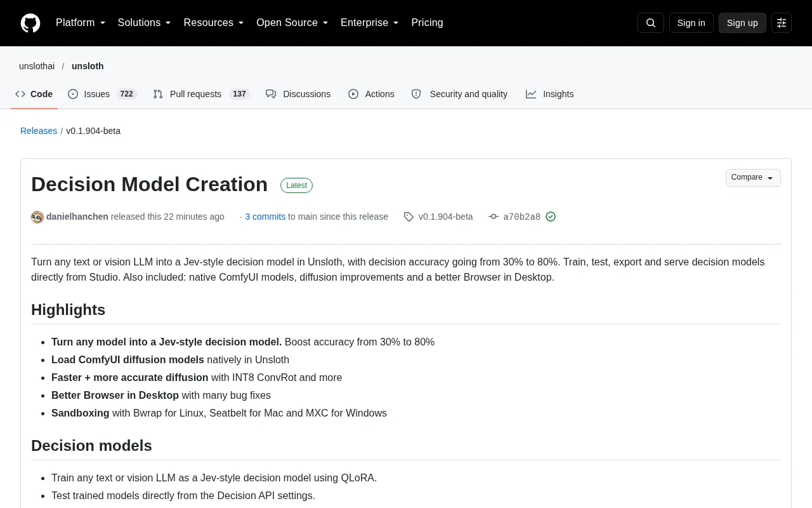Open the Insights tab
The width and height of the screenshot is (812, 508).
pos(549,94)
